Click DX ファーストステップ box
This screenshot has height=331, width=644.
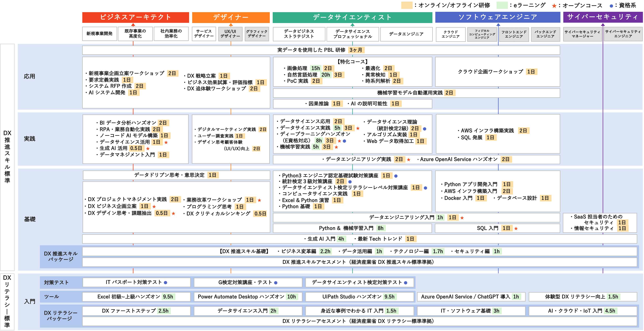click(x=136, y=311)
